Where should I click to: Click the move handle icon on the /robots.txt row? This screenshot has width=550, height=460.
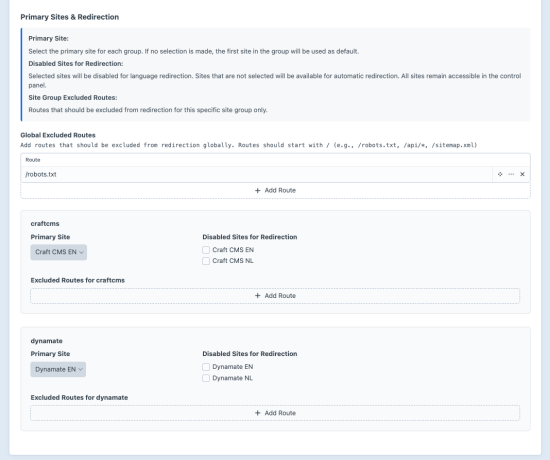[500, 174]
